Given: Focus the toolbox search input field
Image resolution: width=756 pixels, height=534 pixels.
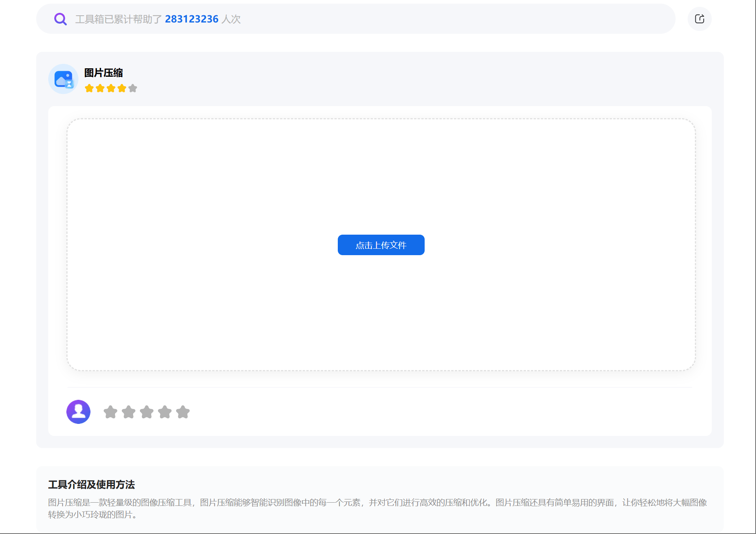Looking at the screenshot, I should [x=362, y=19].
